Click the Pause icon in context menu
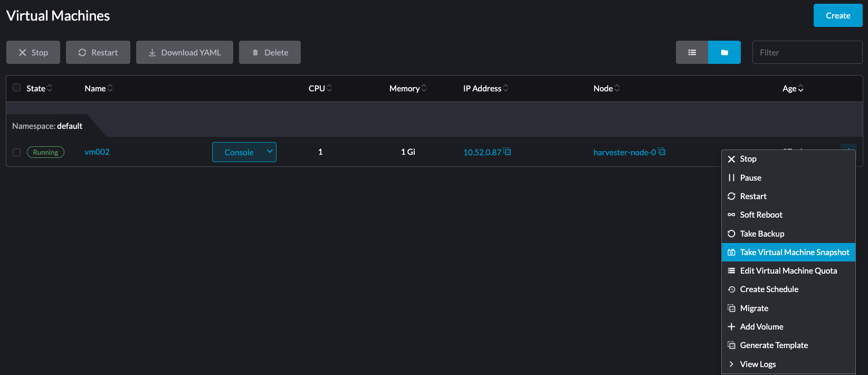This screenshot has width=868, height=375. pos(731,178)
